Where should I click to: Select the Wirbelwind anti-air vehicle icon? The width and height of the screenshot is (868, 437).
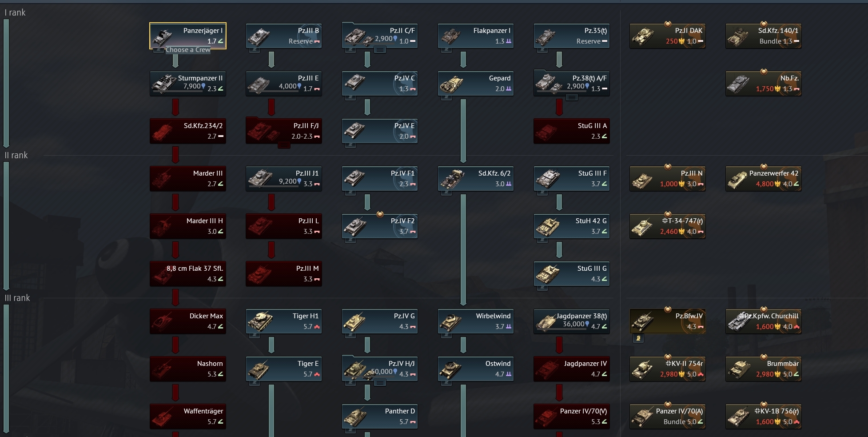point(452,322)
